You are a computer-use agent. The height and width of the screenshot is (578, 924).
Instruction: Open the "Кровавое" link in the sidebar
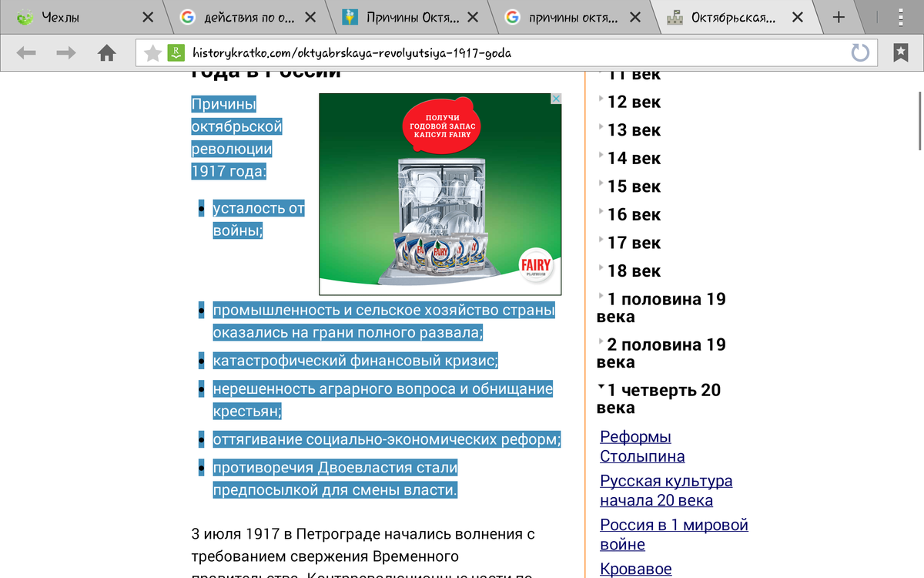point(636,569)
